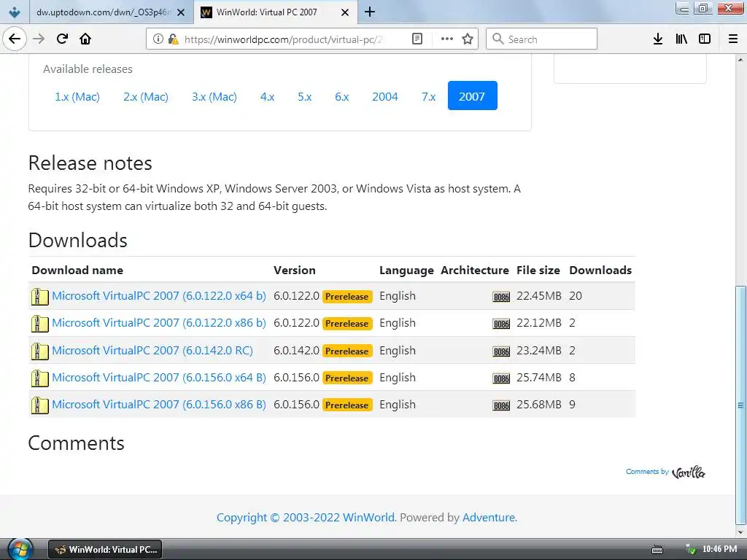
Task: Click zip icon for 6.0.156.0 x64 B download
Action: pos(39,378)
